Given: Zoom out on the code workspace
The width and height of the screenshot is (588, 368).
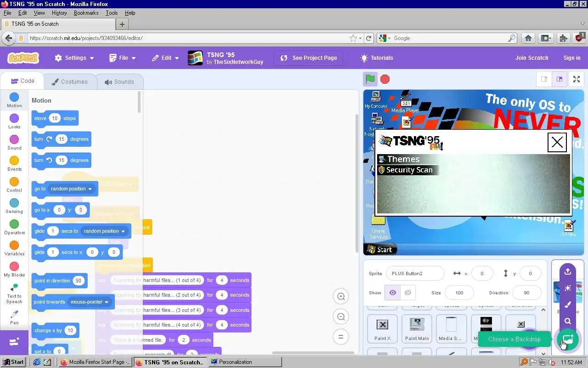Looking at the screenshot, I should coord(341,316).
